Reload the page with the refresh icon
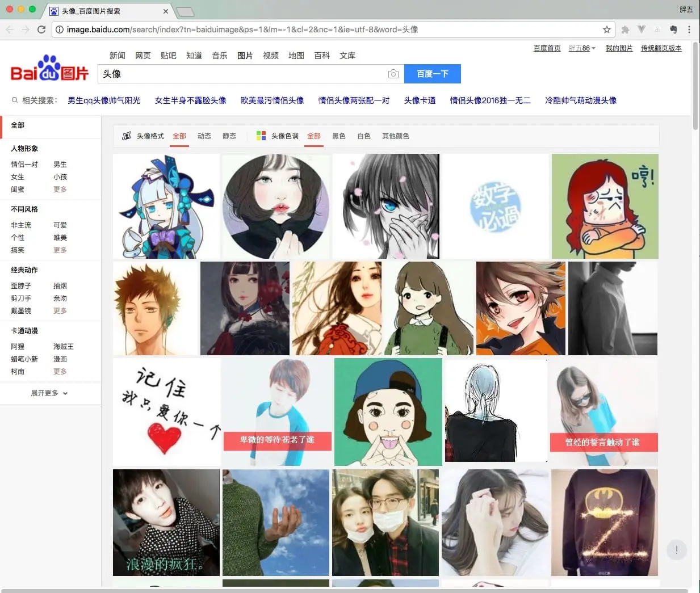The width and height of the screenshot is (700, 593). [x=41, y=30]
